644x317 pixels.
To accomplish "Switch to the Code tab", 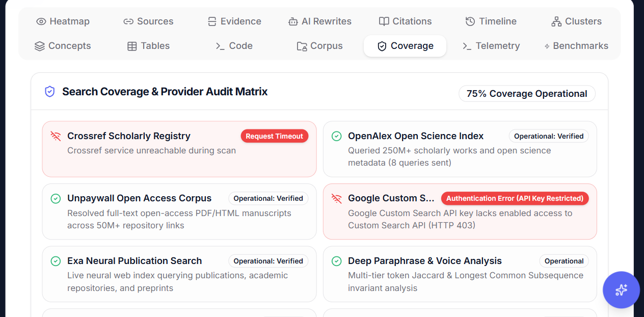I will pos(234,46).
